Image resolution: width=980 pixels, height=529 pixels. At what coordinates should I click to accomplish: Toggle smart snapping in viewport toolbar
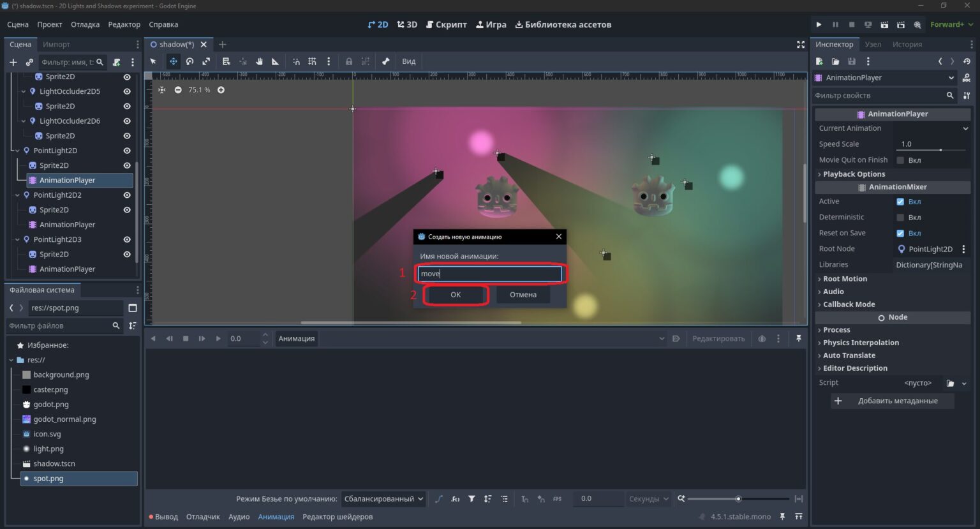click(x=296, y=61)
